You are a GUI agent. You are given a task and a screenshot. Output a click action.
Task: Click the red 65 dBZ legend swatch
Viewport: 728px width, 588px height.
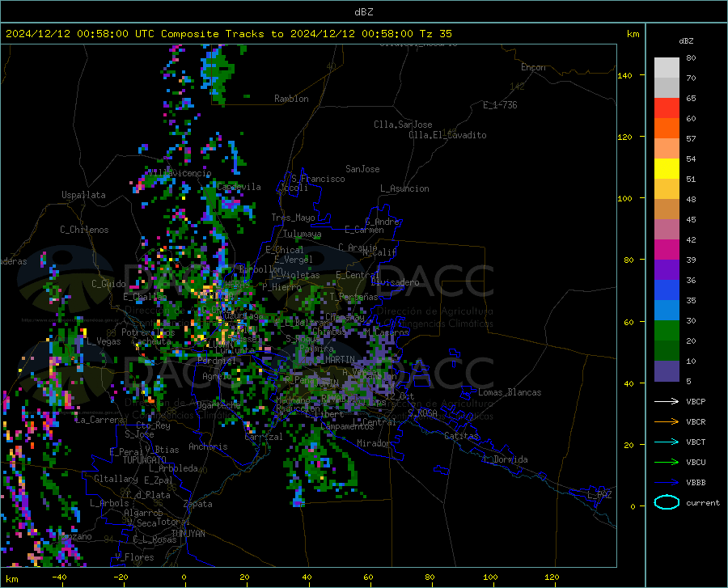click(667, 108)
